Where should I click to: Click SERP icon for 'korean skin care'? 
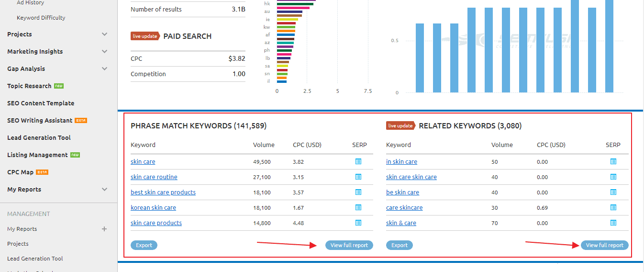[x=358, y=208]
